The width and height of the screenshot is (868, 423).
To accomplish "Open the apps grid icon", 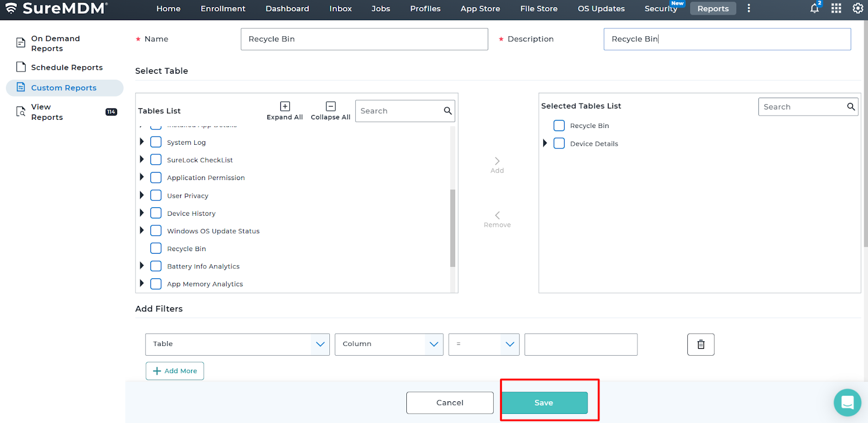I will pyautogui.click(x=836, y=9).
